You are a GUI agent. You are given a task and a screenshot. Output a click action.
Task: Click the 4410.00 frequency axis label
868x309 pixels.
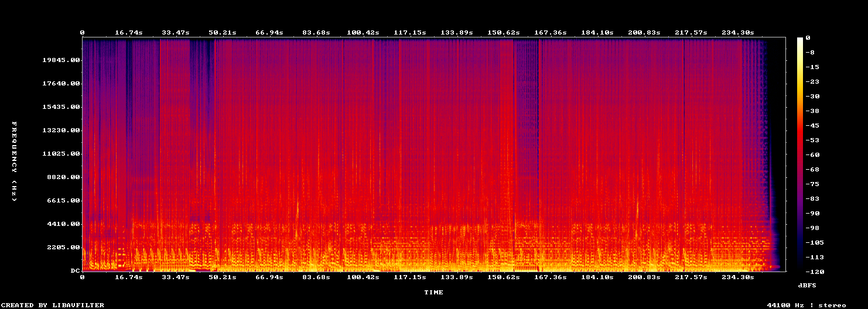tap(63, 224)
